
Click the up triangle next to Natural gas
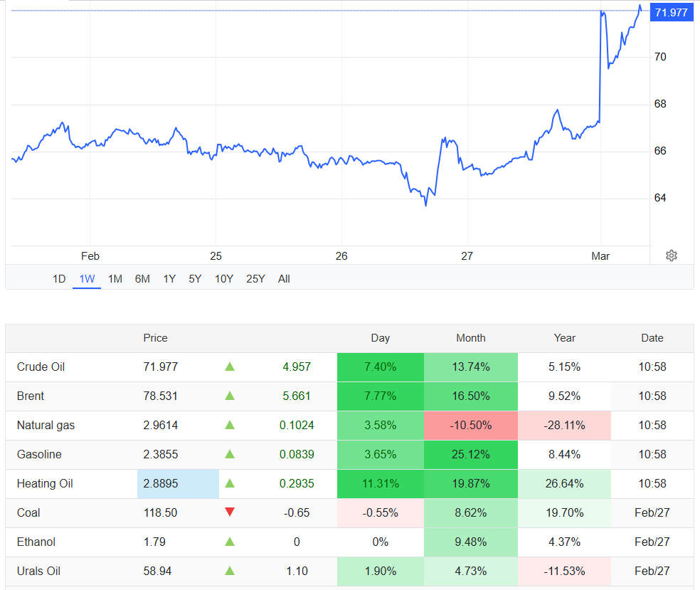coord(230,425)
